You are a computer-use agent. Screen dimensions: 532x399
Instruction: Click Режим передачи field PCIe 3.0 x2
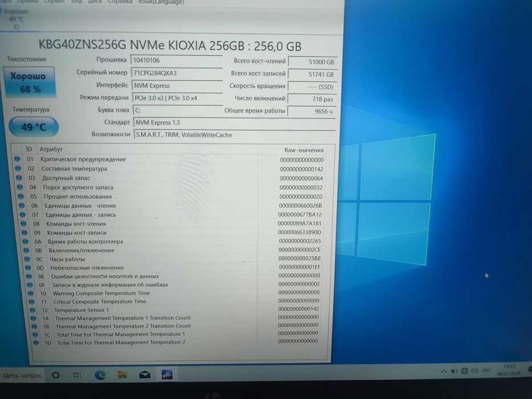[177, 97]
